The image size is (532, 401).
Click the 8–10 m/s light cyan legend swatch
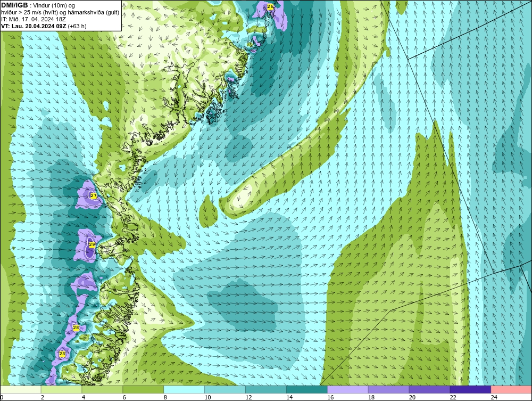(x=184, y=389)
